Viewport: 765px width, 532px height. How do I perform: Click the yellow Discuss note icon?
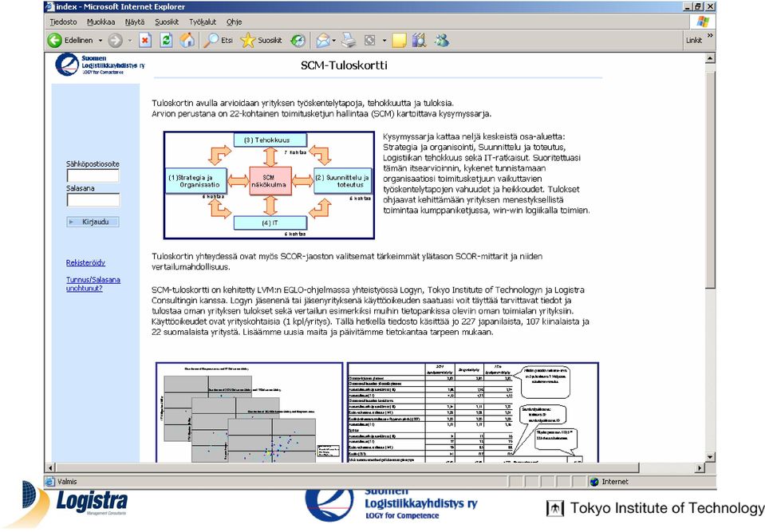(x=399, y=41)
